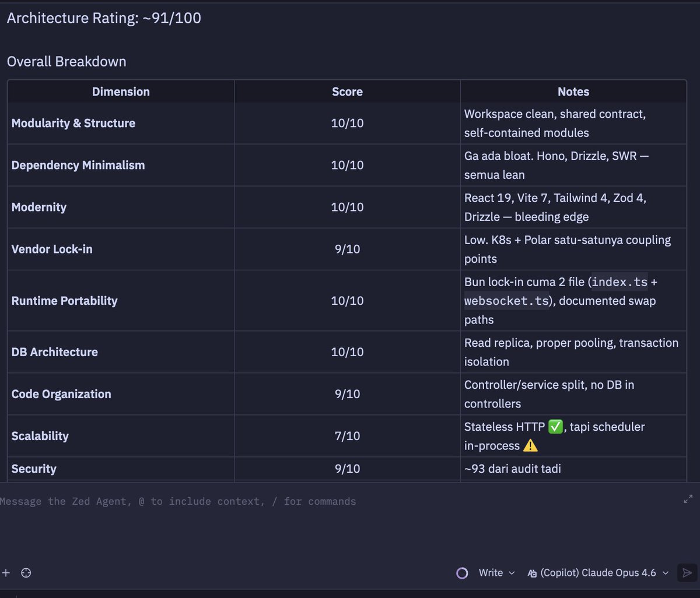The width and height of the screenshot is (700, 598).
Task: Click the crosshair follow-agent icon
Action: pyautogui.click(x=26, y=573)
